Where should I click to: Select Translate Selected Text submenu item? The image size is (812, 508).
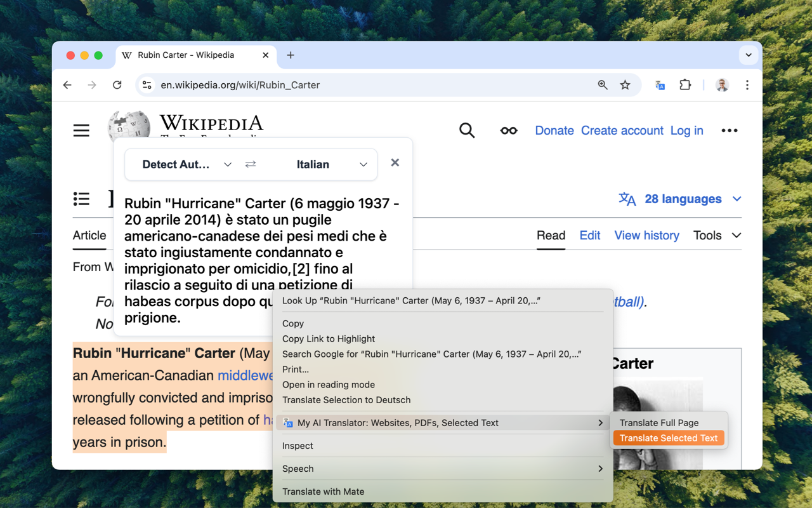(x=668, y=438)
